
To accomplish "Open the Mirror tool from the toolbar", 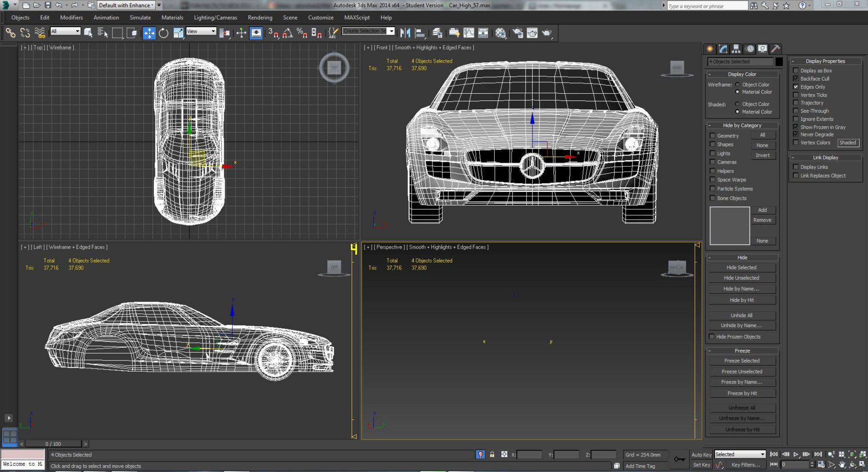I will coord(406,33).
